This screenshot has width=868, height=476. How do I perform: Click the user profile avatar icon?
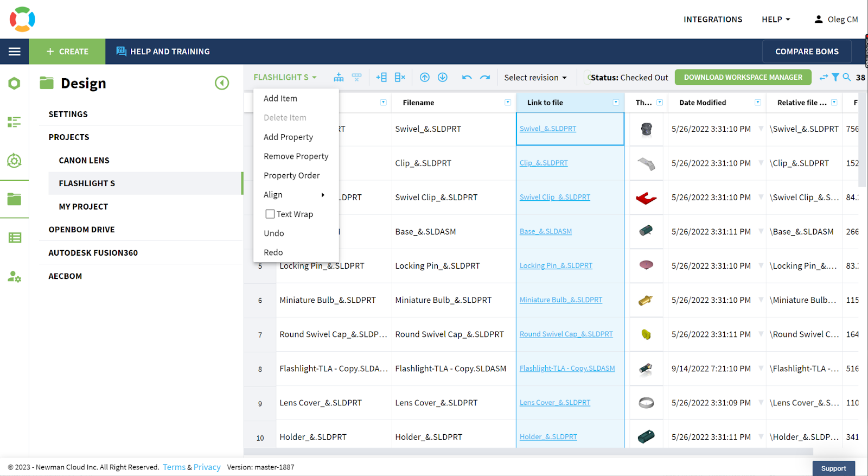[819, 20]
